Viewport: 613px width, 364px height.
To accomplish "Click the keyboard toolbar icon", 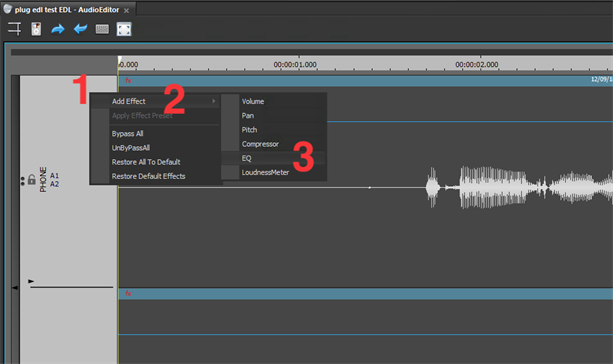I will click(x=102, y=29).
